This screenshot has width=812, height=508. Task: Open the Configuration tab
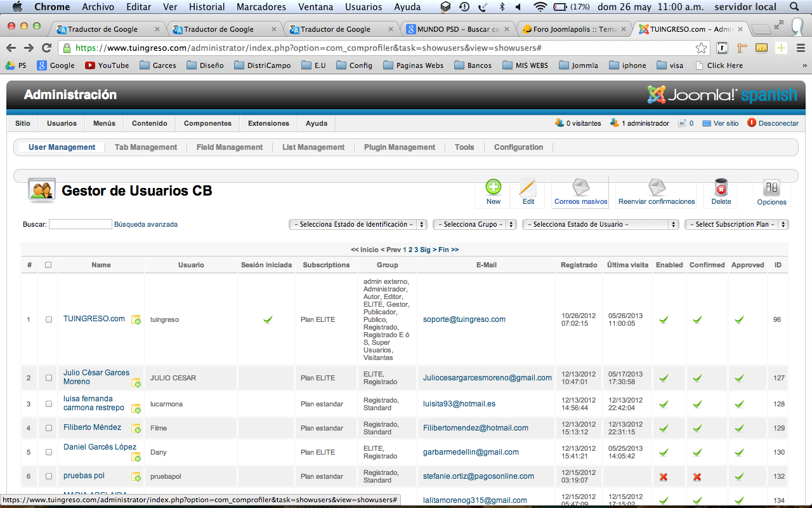point(518,147)
